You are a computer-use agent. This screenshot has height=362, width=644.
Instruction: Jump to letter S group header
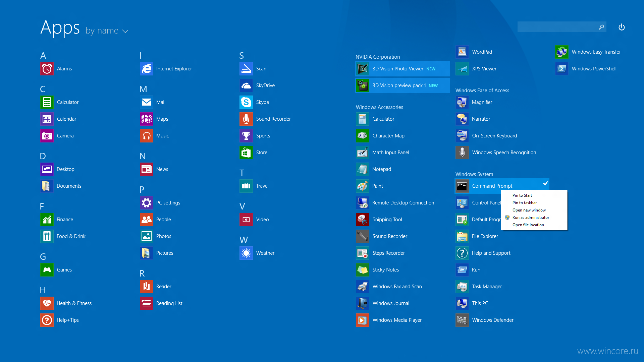coord(241,56)
